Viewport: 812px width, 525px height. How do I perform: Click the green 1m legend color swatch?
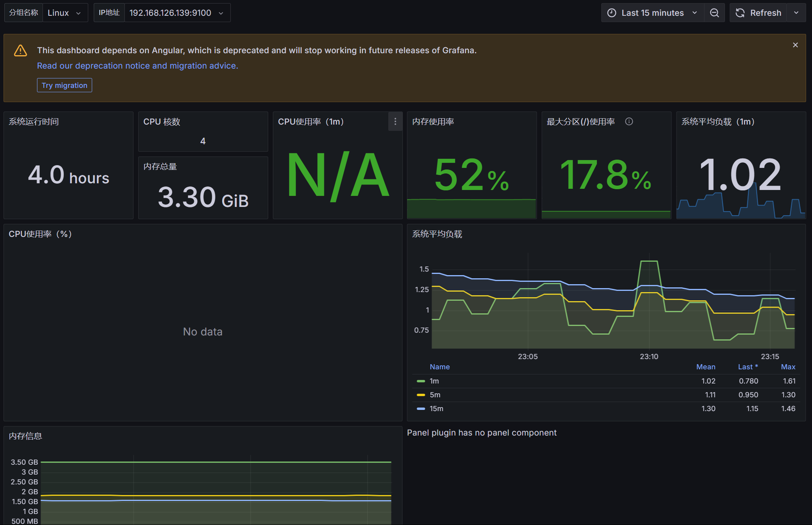421,381
